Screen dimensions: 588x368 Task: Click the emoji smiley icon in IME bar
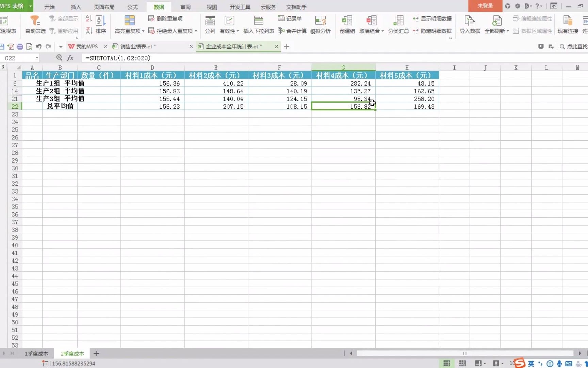[550, 364]
